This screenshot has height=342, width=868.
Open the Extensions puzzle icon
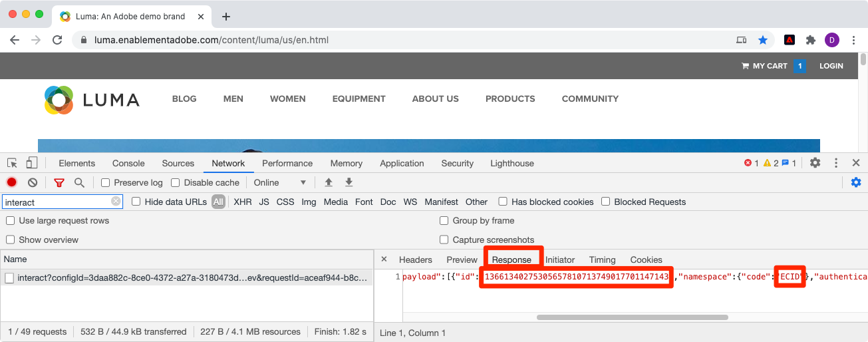(x=810, y=40)
